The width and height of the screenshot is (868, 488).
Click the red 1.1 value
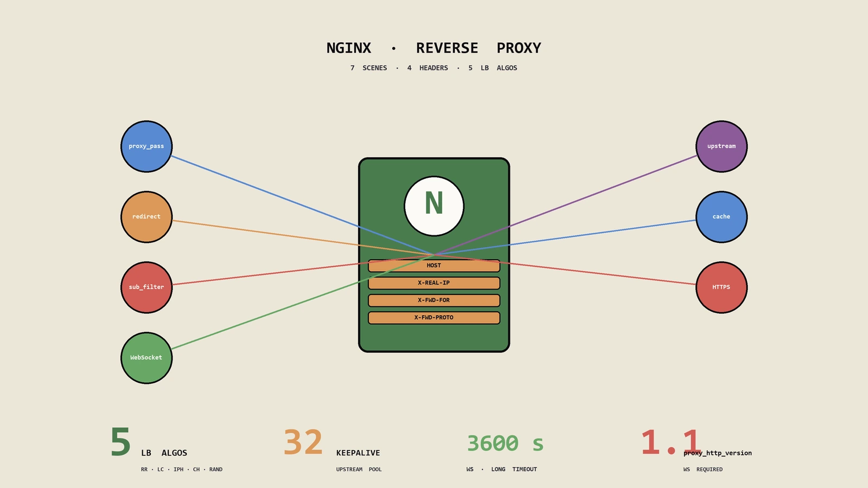click(672, 442)
